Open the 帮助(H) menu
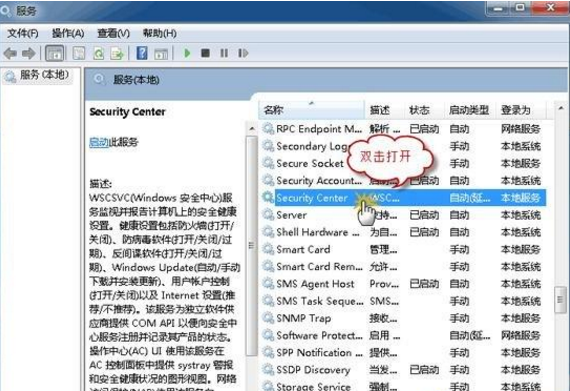The height and width of the screenshot is (391, 570). [160, 33]
